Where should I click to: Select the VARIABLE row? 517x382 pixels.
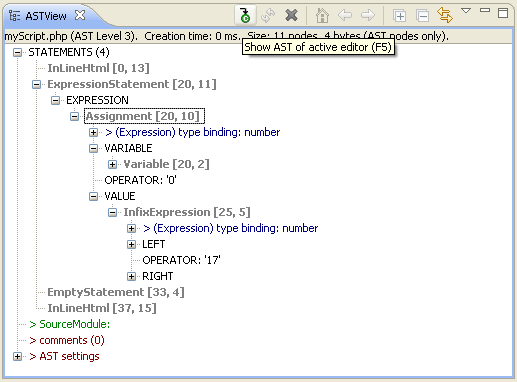click(128, 148)
